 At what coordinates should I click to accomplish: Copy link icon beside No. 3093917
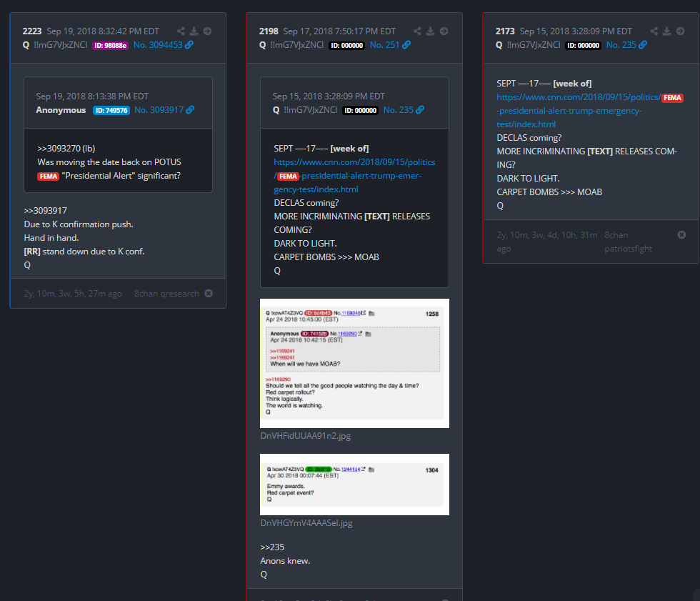[190, 110]
